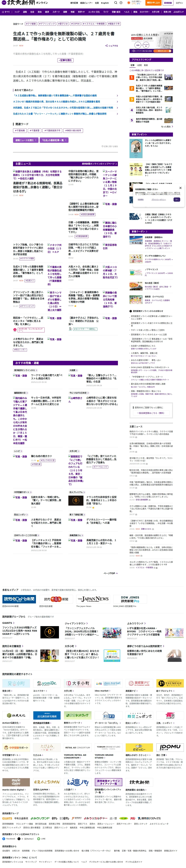Click 次へ button in terms popup

pos(177,199)
